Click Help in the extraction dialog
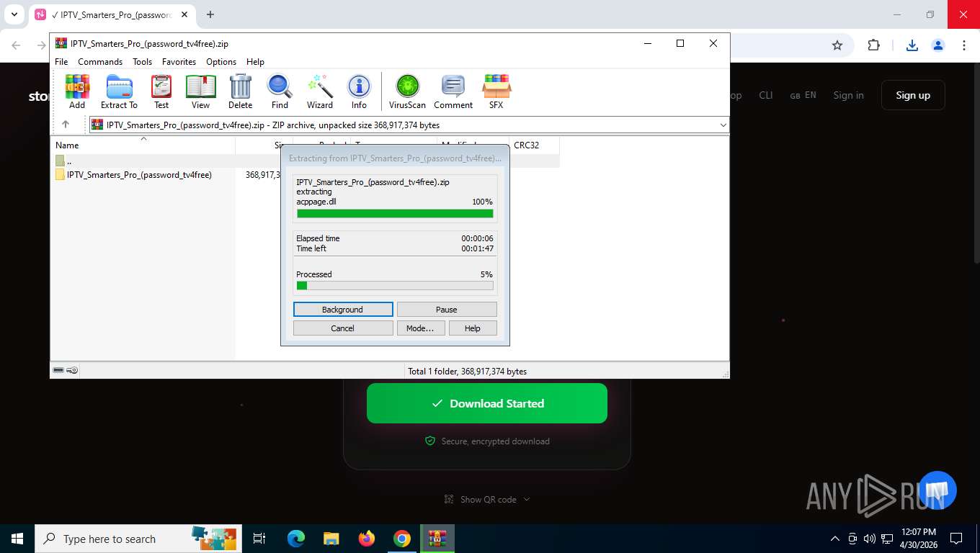This screenshot has height=553, width=980. coord(473,328)
